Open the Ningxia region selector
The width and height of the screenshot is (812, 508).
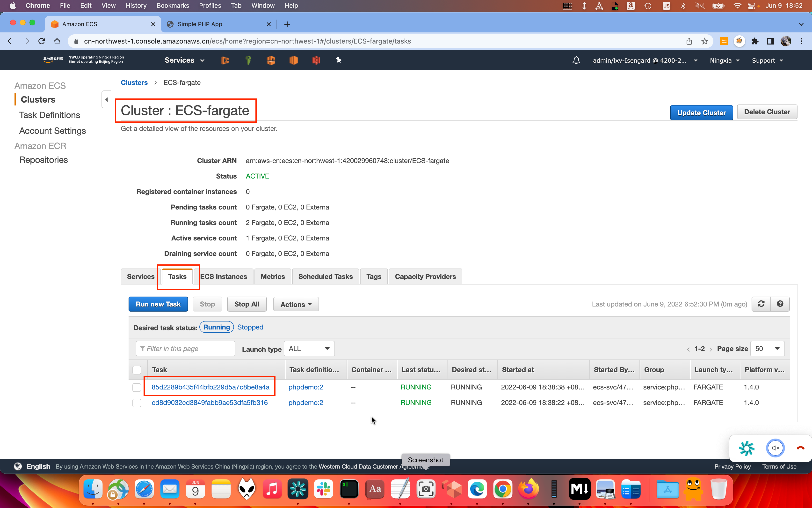725,60
